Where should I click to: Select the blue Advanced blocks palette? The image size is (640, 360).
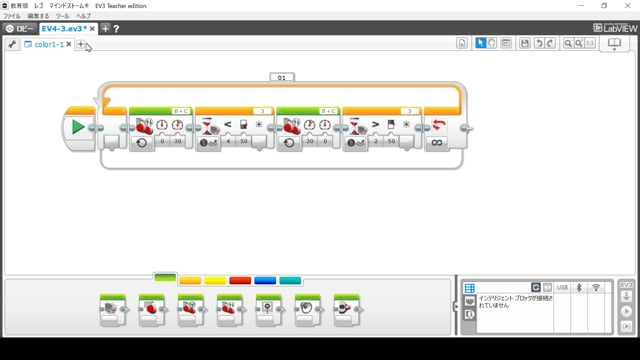[265, 280]
